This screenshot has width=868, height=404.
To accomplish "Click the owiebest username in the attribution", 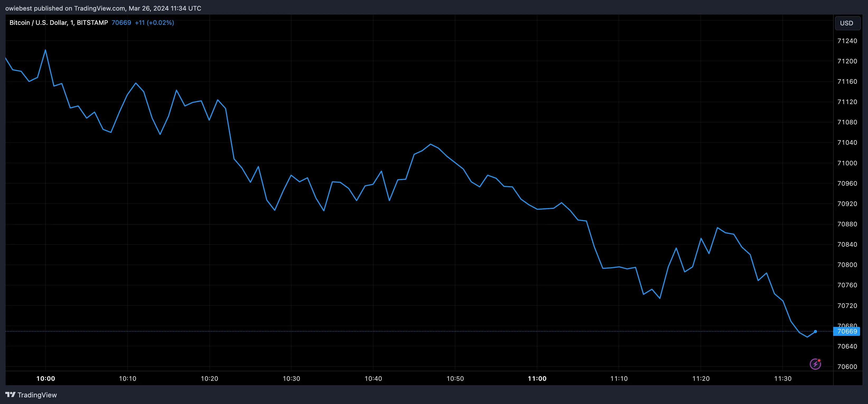I will click(x=18, y=8).
